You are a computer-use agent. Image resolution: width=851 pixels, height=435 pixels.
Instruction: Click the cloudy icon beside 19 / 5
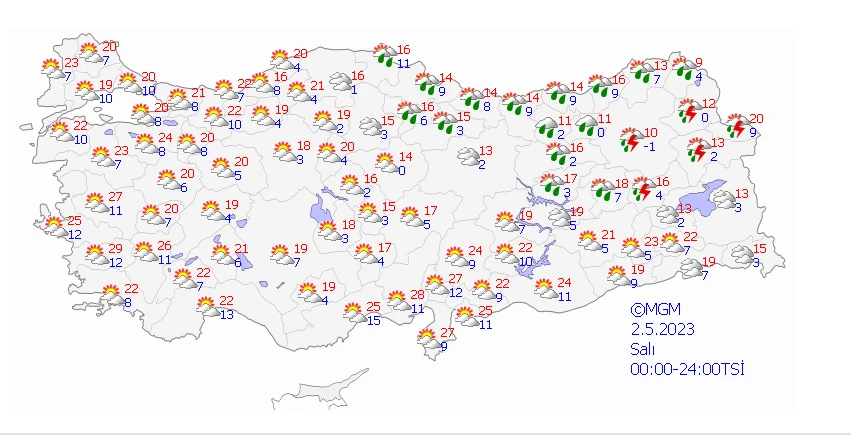(560, 218)
